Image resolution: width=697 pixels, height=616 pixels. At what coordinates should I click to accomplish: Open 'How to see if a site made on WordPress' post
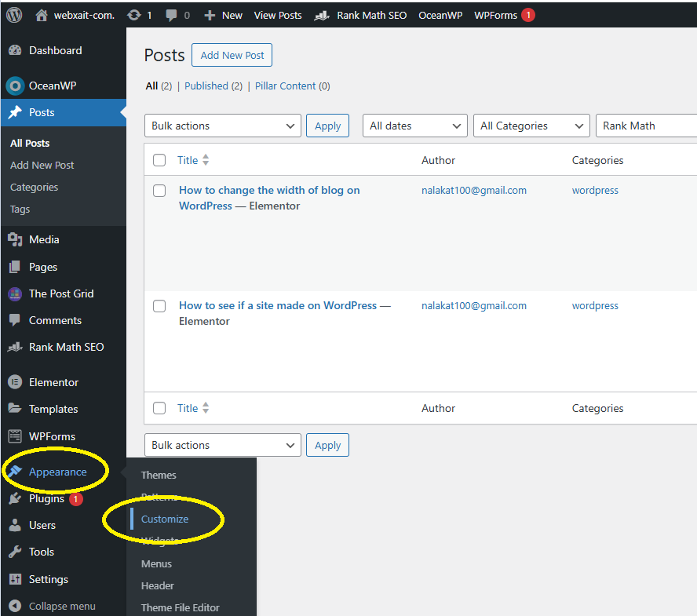coord(278,306)
